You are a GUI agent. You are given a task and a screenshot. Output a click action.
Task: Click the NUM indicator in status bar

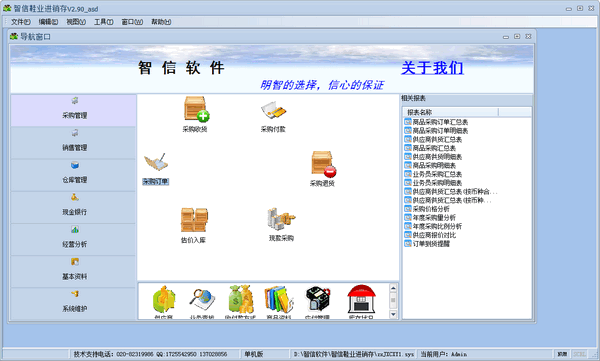coord(562,354)
